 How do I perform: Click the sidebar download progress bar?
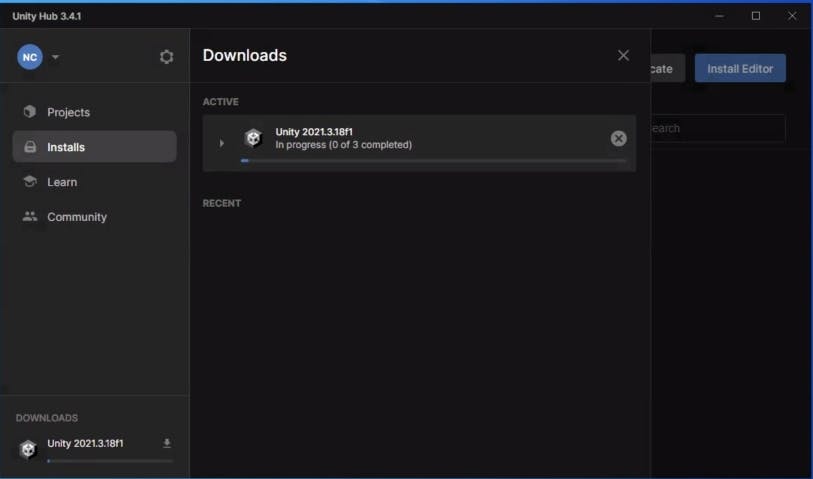click(110, 460)
